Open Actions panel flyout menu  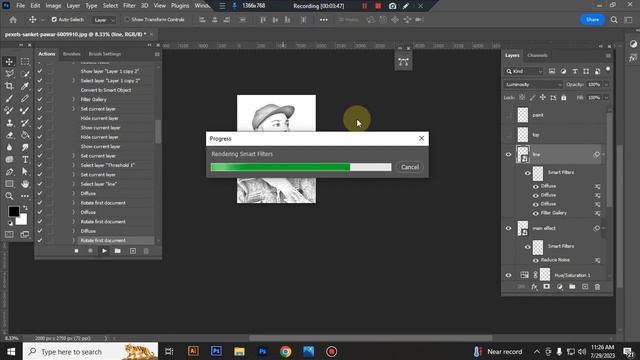(157, 54)
